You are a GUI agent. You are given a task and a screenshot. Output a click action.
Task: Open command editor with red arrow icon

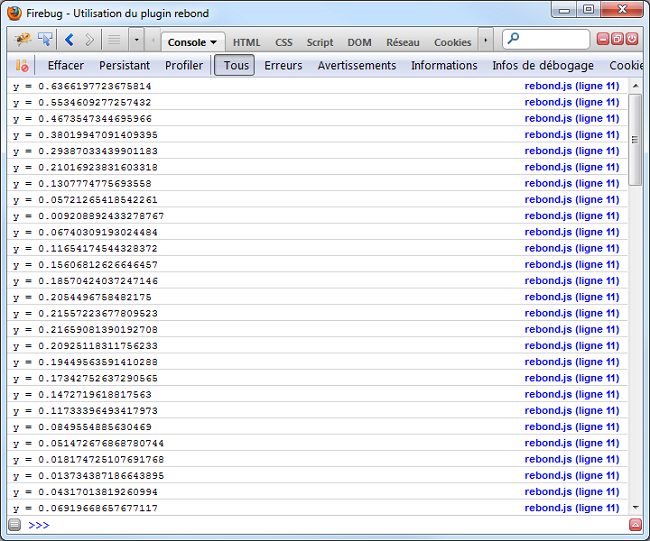(635, 525)
